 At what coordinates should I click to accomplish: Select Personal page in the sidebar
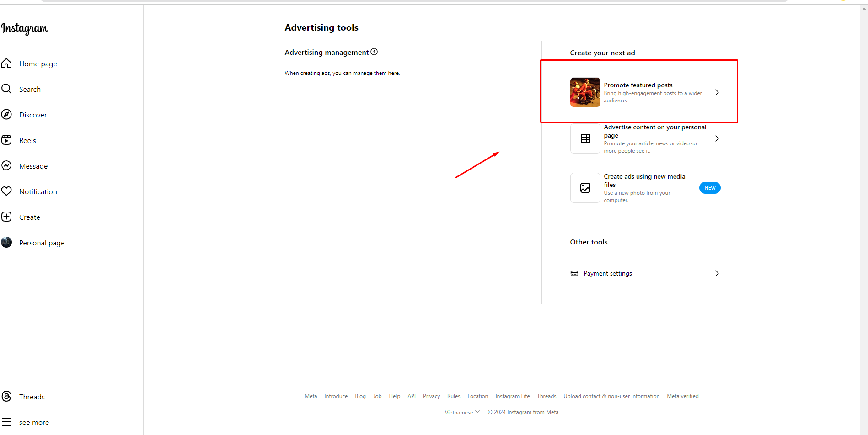pyautogui.click(x=42, y=243)
